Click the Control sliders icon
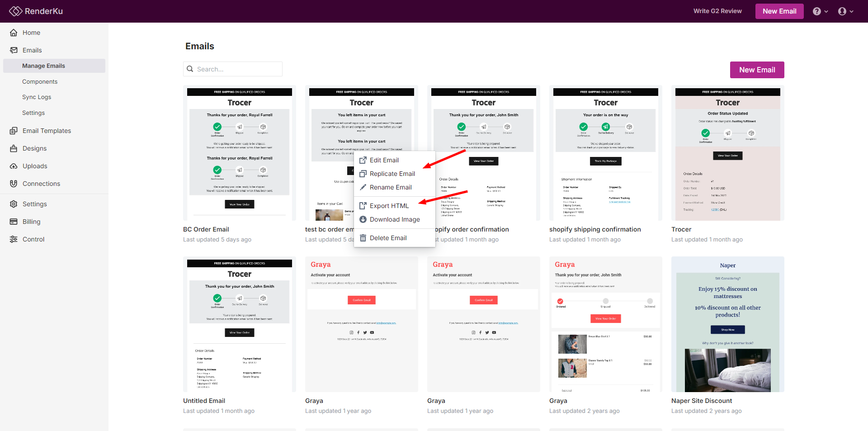 (14, 239)
